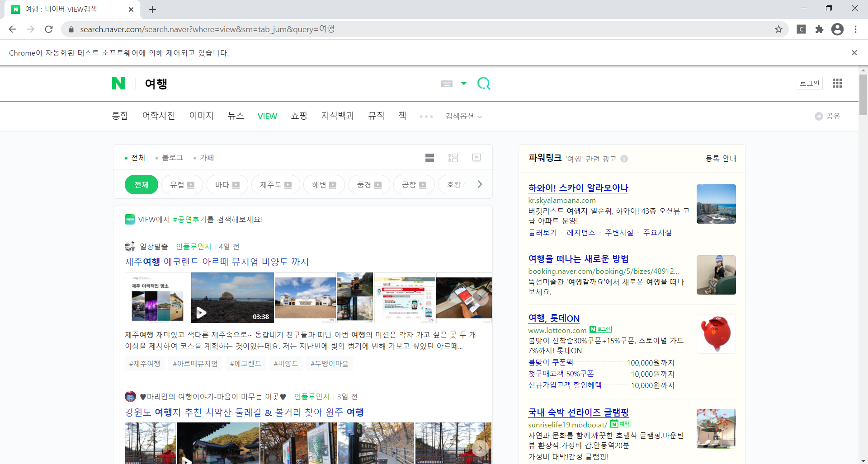Show more topic chips with right chevron

point(480,184)
